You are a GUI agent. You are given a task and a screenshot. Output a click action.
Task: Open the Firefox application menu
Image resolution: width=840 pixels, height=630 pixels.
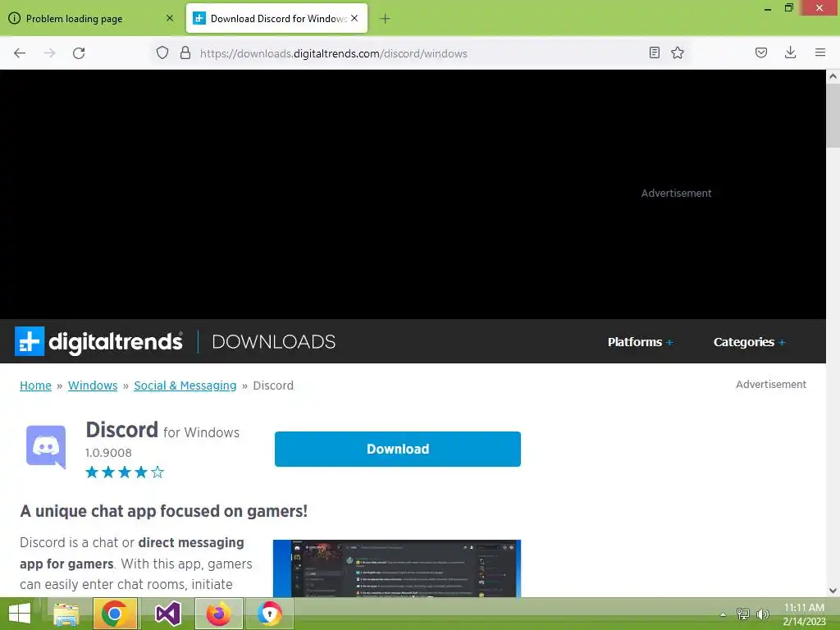[x=820, y=52]
